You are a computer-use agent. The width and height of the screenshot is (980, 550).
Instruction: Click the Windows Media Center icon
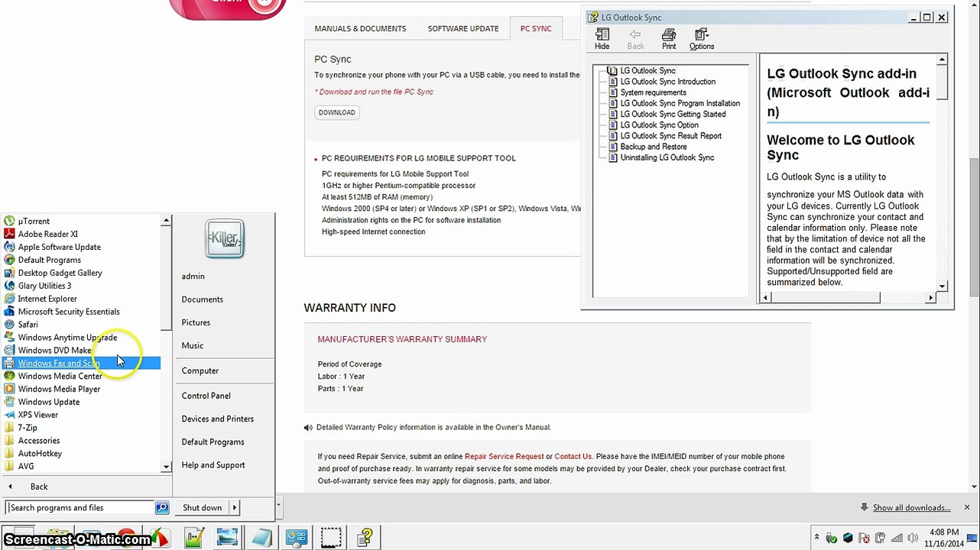(9, 376)
